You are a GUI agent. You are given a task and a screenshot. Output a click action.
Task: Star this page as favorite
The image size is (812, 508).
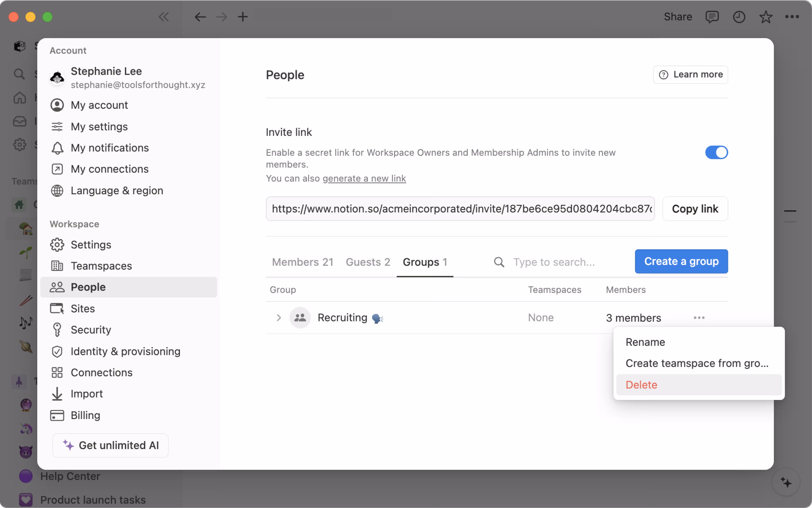coord(766,17)
